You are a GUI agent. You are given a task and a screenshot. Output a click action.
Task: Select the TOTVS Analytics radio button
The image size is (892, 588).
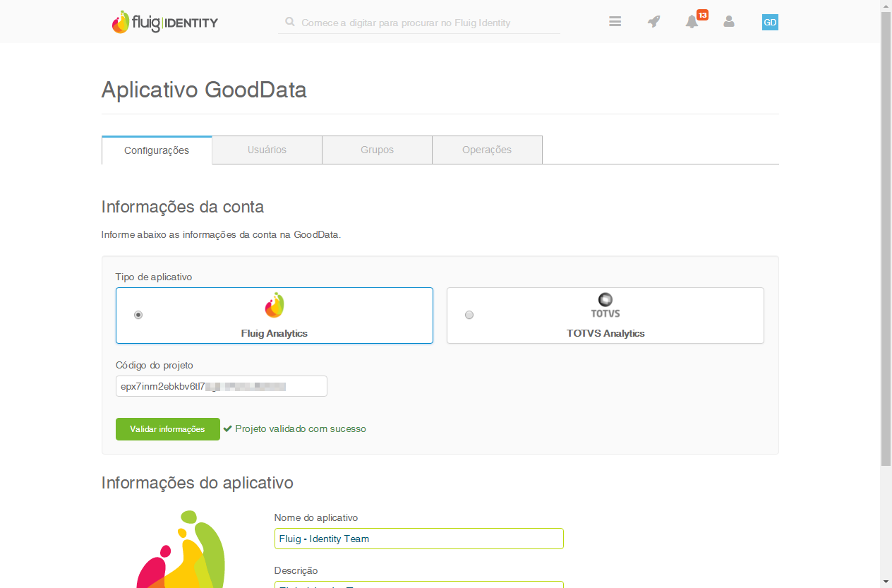[469, 315]
